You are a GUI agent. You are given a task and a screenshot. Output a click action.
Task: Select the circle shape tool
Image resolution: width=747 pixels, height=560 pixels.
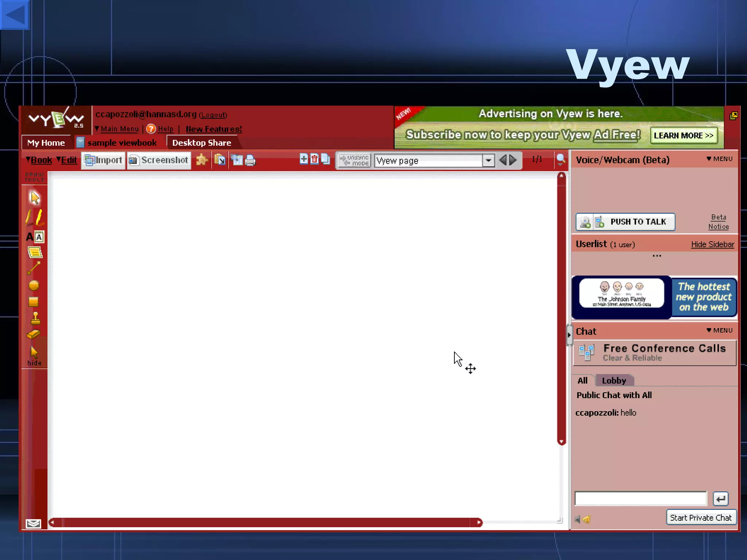[x=34, y=285]
